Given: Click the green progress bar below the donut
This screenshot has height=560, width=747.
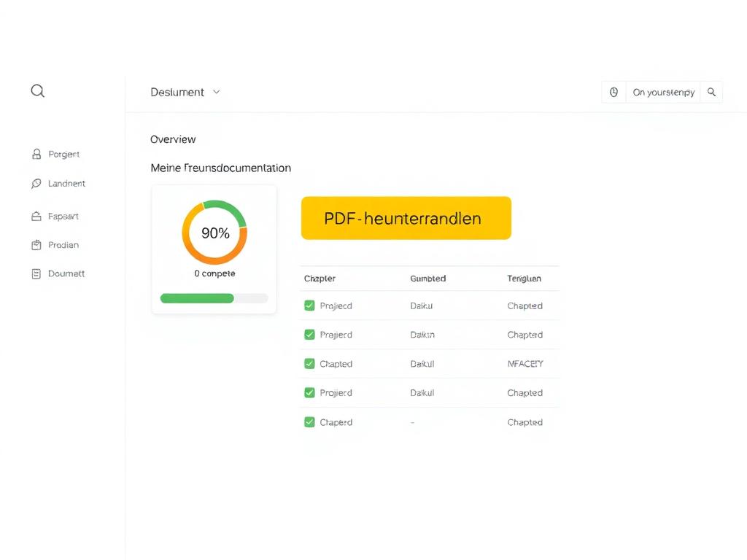Looking at the screenshot, I should click(197, 298).
